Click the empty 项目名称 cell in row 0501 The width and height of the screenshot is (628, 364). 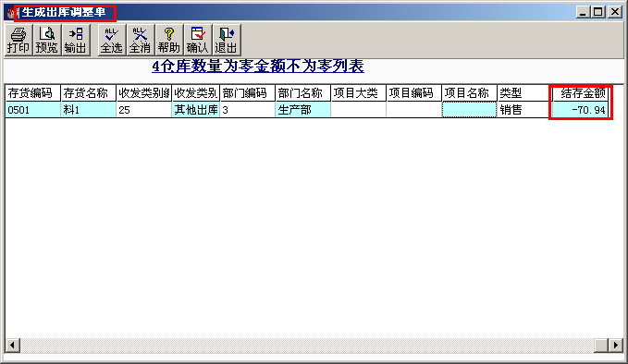[470, 110]
